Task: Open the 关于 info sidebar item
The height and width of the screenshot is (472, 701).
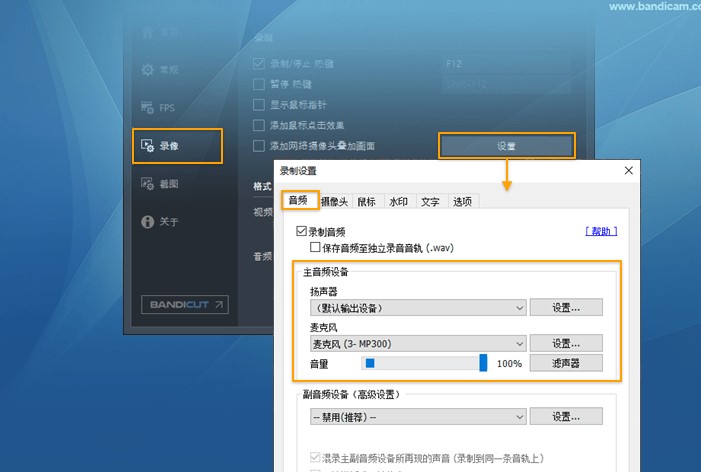Action: point(160,221)
